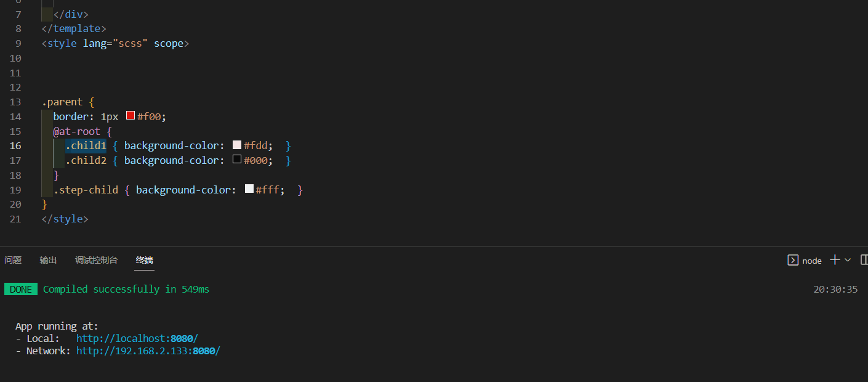Select the node terminal in the terminal list
Viewport: 868px width, 382px height.
click(812, 260)
